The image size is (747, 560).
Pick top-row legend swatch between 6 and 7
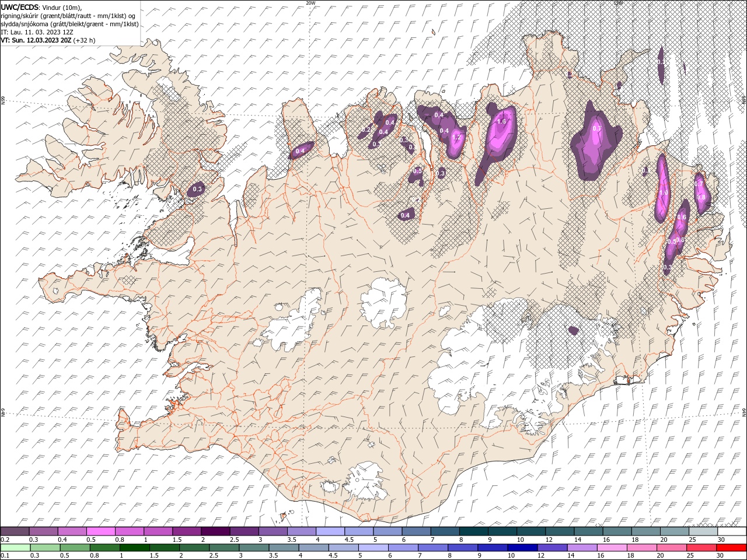416,531
